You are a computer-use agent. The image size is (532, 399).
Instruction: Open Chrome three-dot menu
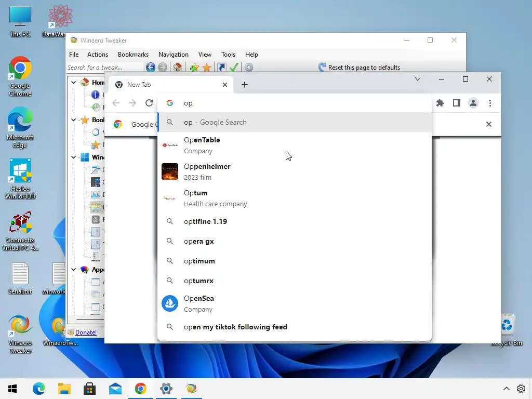(x=490, y=103)
